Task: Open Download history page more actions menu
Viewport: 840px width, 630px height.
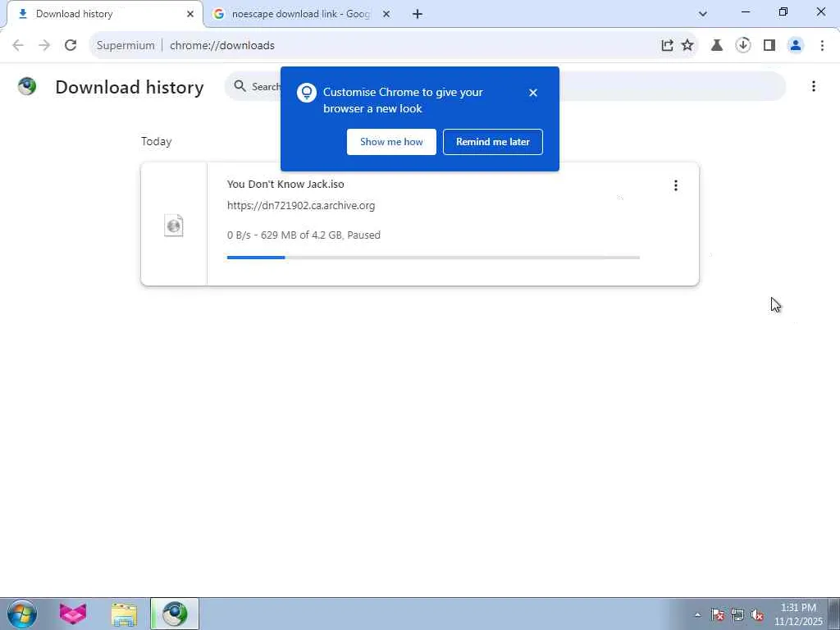Action: [813, 86]
